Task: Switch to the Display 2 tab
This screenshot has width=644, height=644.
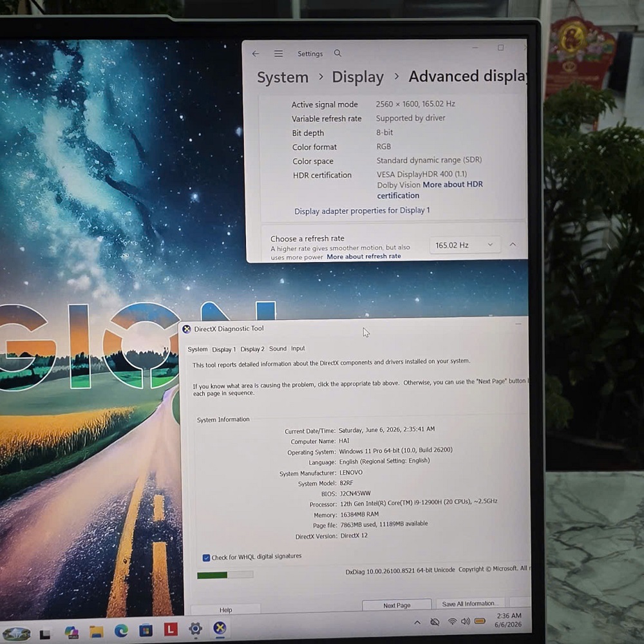Action: point(252,349)
